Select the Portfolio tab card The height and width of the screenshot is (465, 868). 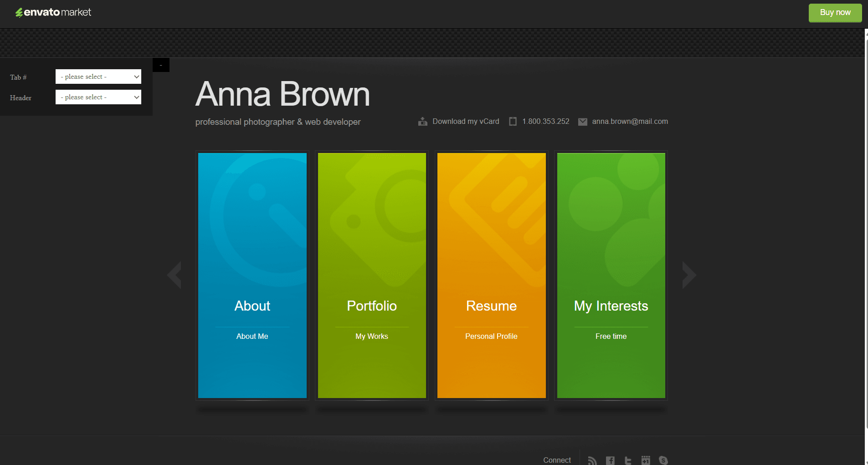click(372, 275)
